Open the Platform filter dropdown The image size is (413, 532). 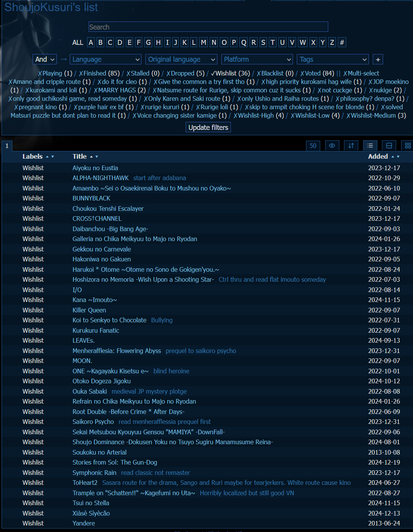pyautogui.click(x=257, y=59)
